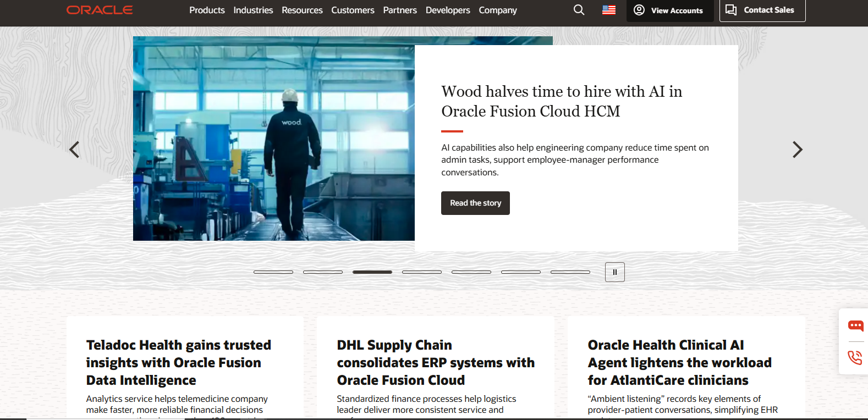The height and width of the screenshot is (420, 868).
Task: Open the Company menu
Action: [498, 10]
